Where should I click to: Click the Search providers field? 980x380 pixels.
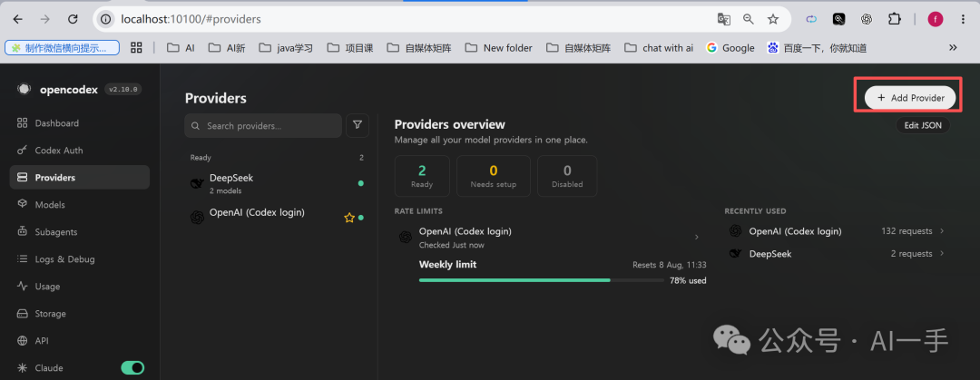(263, 126)
